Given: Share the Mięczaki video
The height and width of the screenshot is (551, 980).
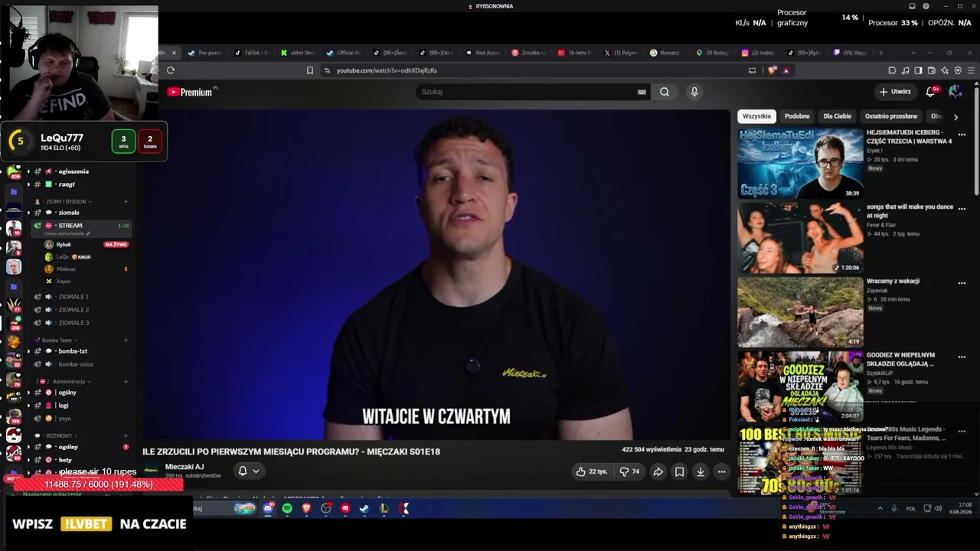Looking at the screenshot, I should tap(658, 471).
